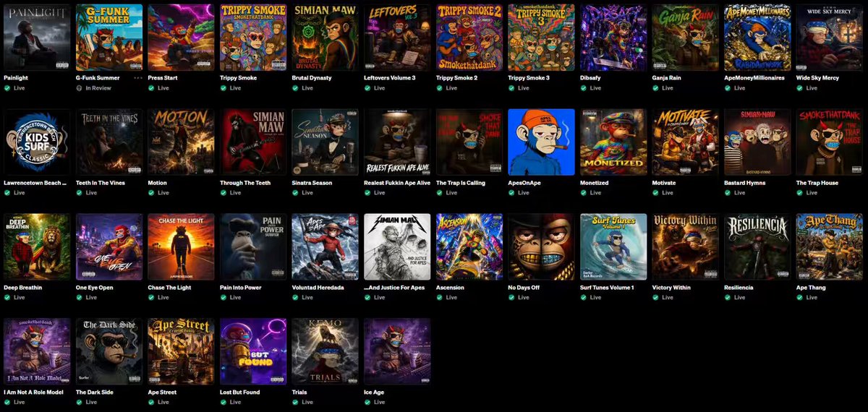The width and height of the screenshot is (868, 412).
Task: Open the I Am Not A Role Model cover
Action: [x=37, y=352]
